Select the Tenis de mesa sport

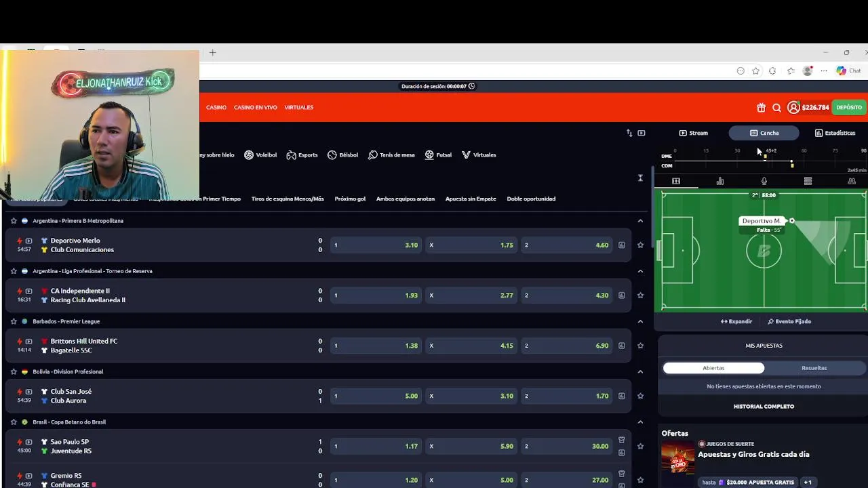point(391,155)
